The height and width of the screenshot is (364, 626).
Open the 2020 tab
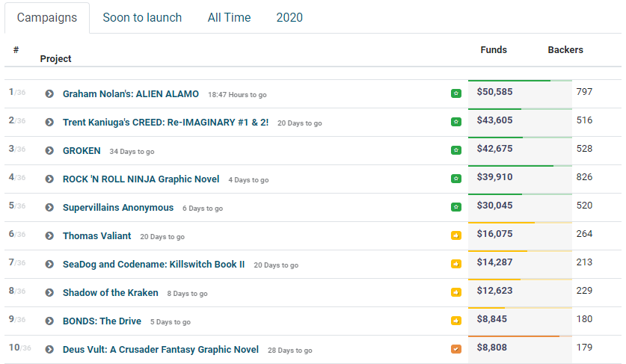[289, 18]
